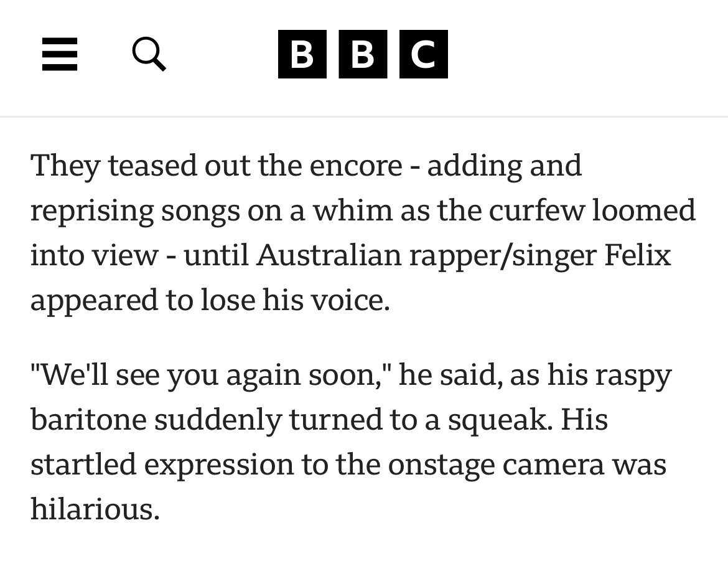
Task: Click the word "Felix" in the article
Action: click(637, 255)
